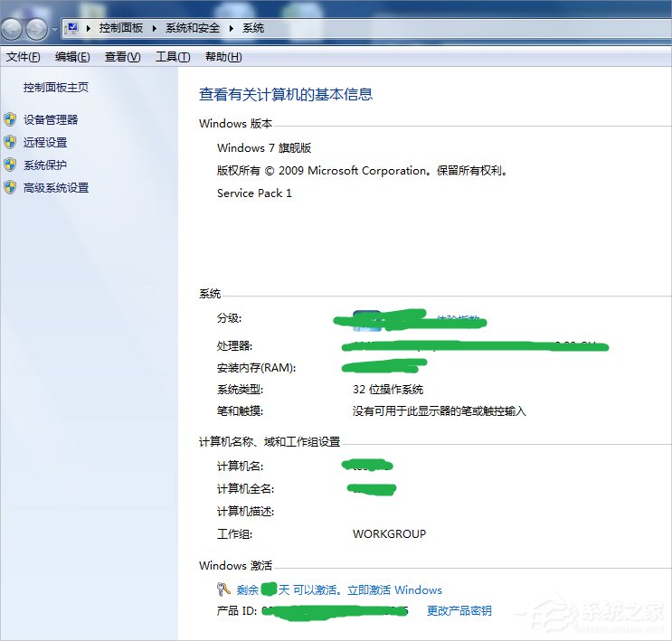Expand breadcrumb arrow after 控制面板
Viewport: 672px width, 641px height.
(x=156, y=29)
